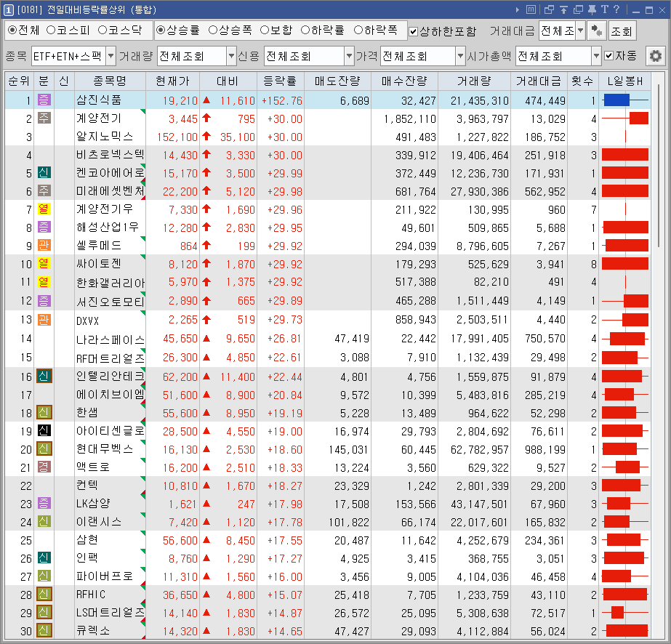671x644 pixels.
Task: Select the 상승폭 radio button
Action: pyautogui.click(x=213, y=30)
